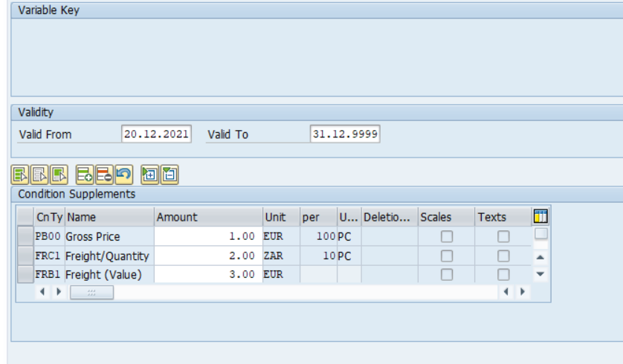Click the table scroll-up arrow
This screenshot has height=364, width=623.
coord(540,257)
